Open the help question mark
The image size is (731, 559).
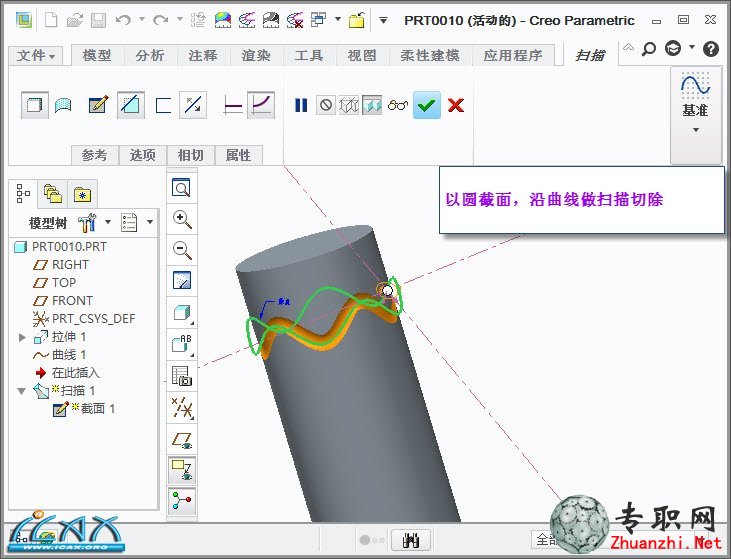pos(711,48)
